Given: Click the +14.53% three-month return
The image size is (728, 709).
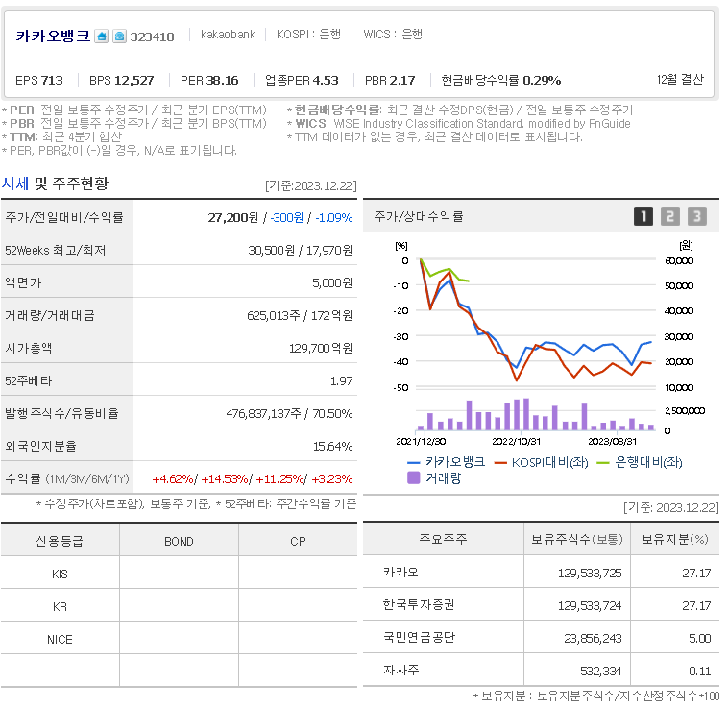Looking at the screenshot, I should point(225,479).
